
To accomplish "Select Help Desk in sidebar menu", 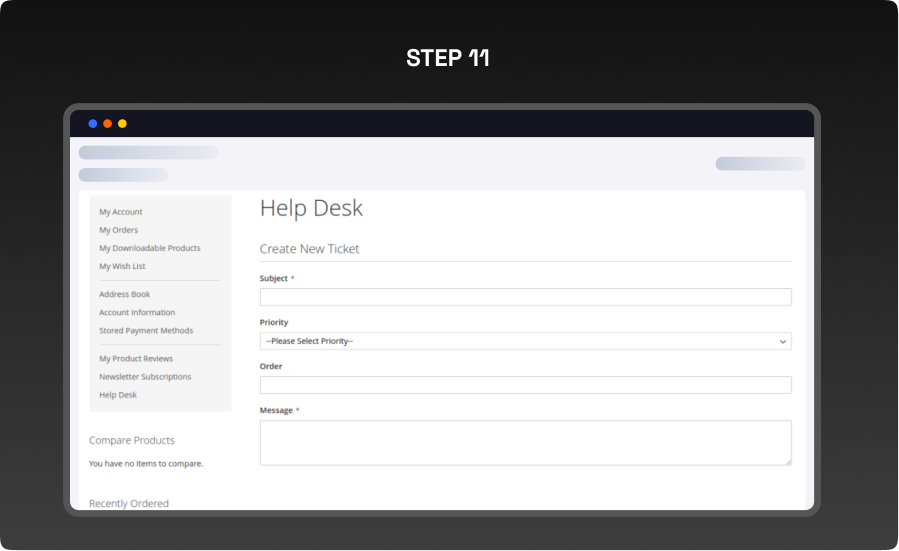I will point(118,394).
